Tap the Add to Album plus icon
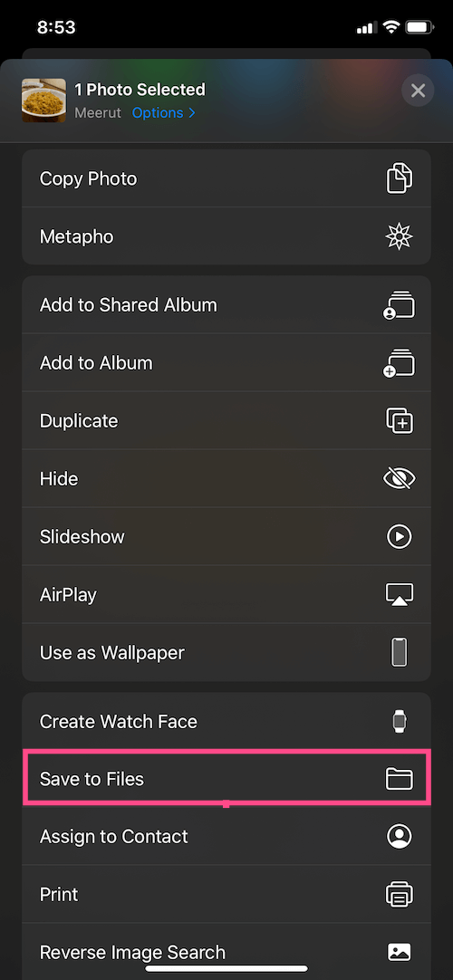The width and height of the screenshot is (453, 980). [x=400, y=363]
